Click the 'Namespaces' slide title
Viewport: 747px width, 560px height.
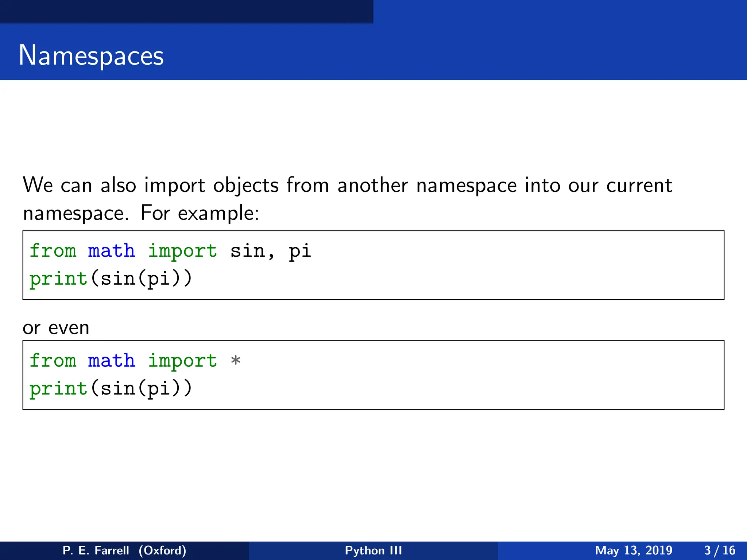pyautogui.click(x=91, y=55)
